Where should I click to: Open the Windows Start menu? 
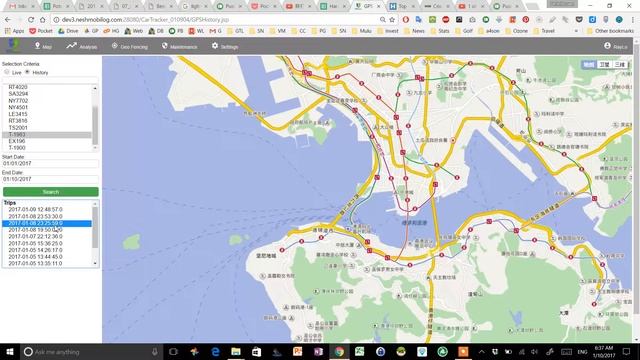tap(10, 351)
